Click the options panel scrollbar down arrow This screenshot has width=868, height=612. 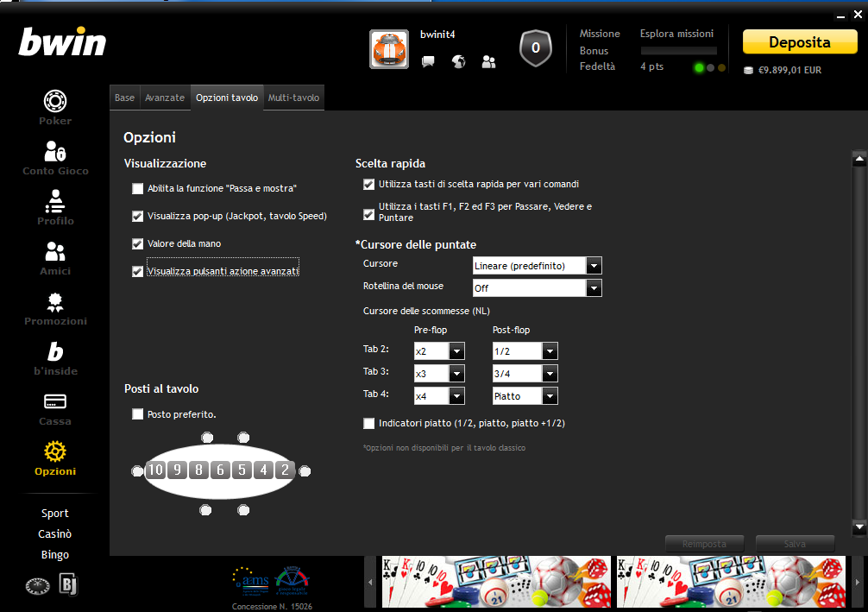point(859,527)
